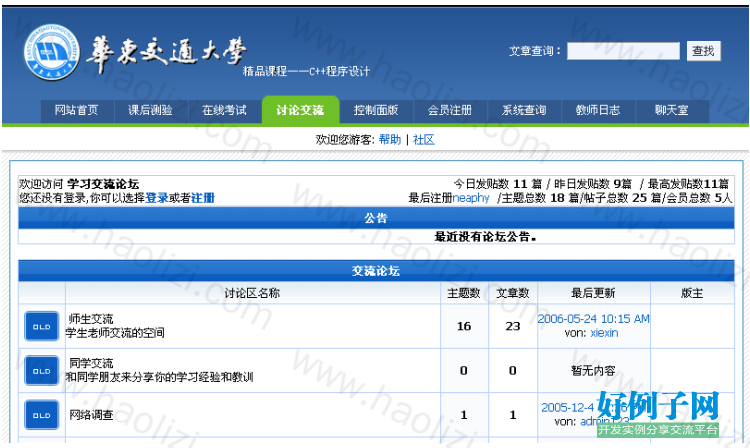Click the 精品课程 C++程序设计 subtitle

[x=306, y=72]
